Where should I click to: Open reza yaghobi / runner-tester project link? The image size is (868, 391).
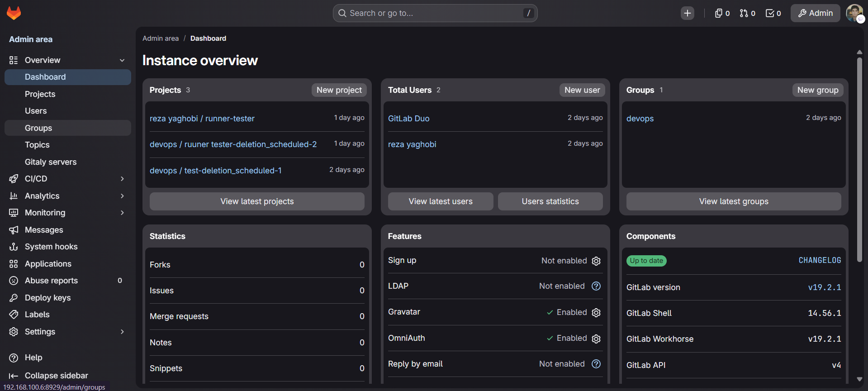202,119
